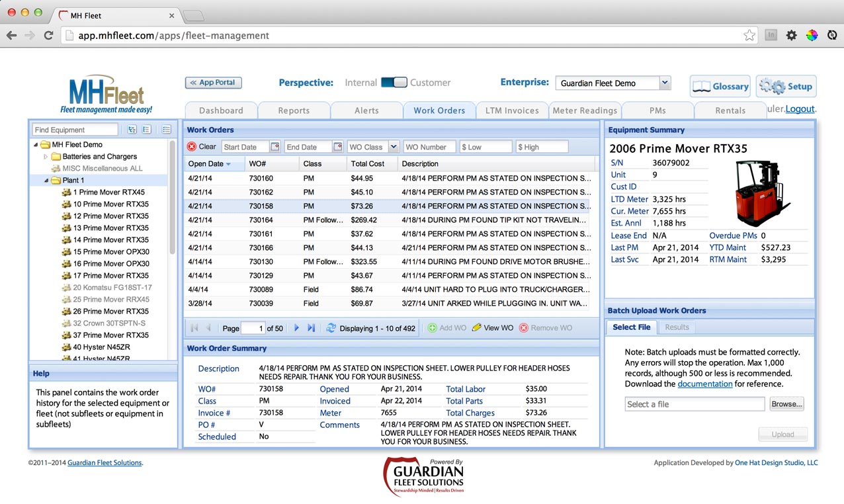Toggle the Perspective Internal/Customer switch

pos(394,83)
